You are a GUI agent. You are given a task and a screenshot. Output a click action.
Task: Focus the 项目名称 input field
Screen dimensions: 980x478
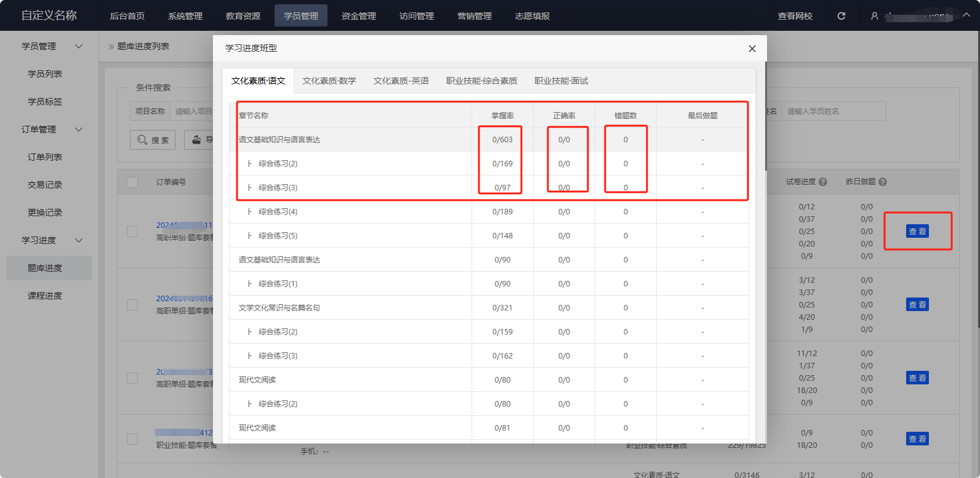pyautogui.click(x=191, y=111)
